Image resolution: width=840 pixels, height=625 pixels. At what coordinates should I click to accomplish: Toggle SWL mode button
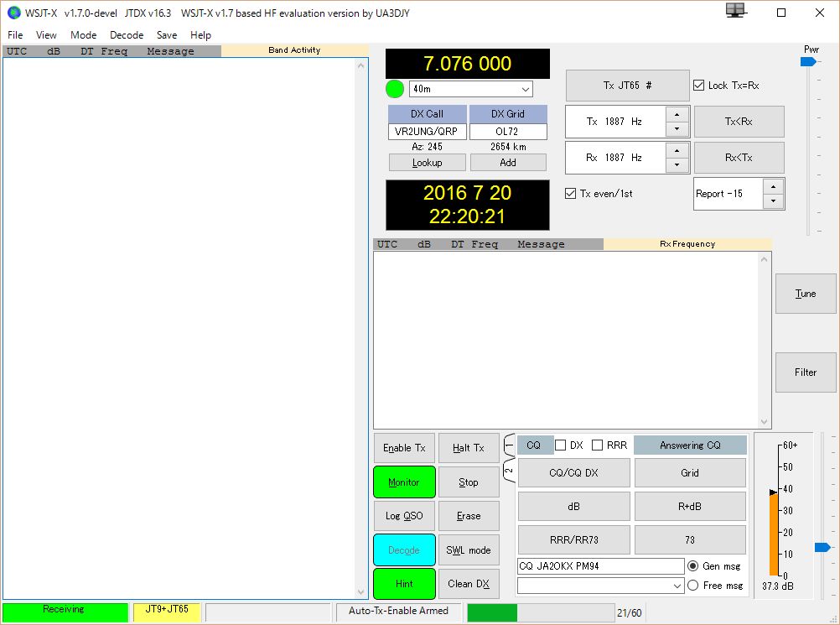click(469, 550)
